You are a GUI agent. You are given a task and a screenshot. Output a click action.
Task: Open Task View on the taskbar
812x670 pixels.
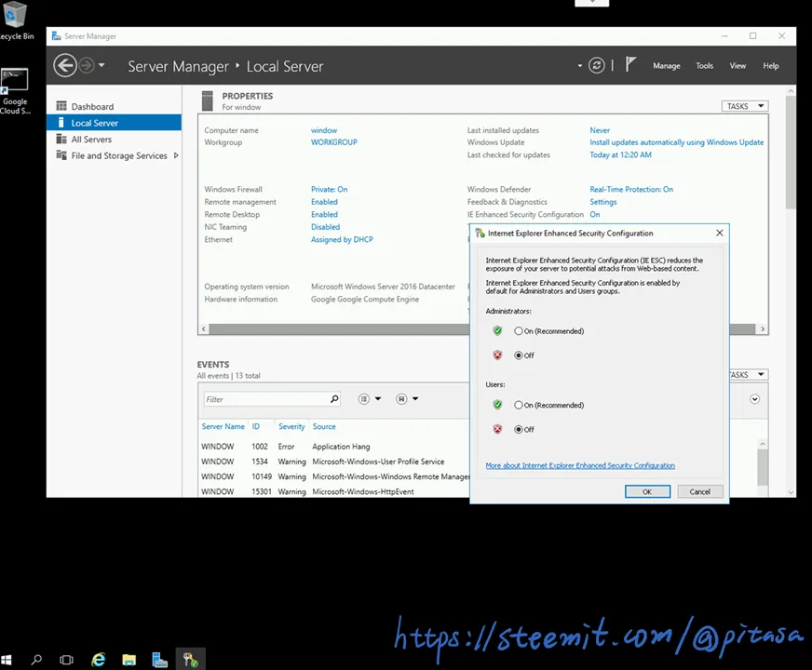tap(66, 660)
